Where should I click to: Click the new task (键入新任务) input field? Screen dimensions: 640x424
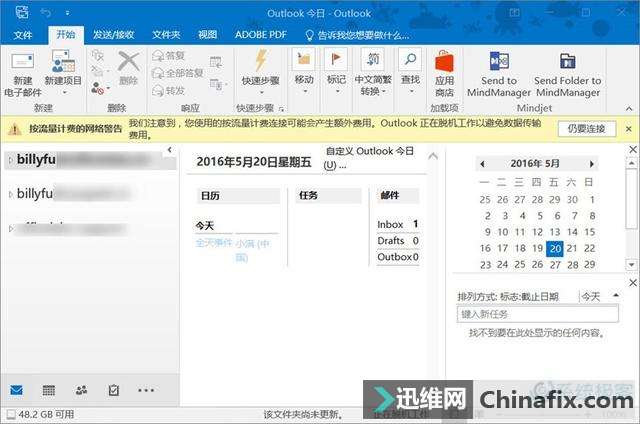pyautogui.click(x=537, y=314)
